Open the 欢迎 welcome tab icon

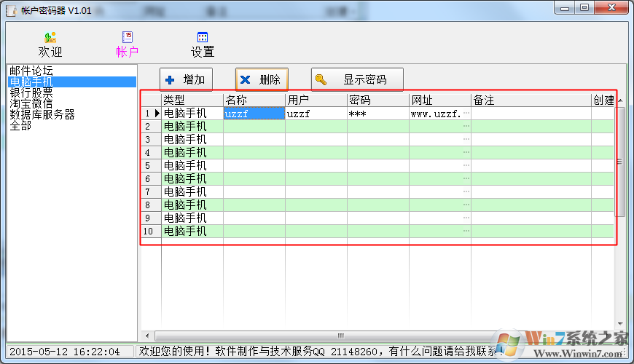(50, 44)
